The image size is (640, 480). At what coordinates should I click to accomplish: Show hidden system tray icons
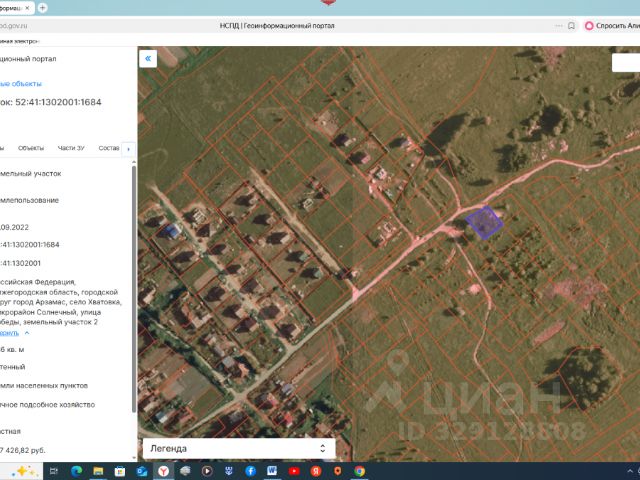[x=630, y=471]
